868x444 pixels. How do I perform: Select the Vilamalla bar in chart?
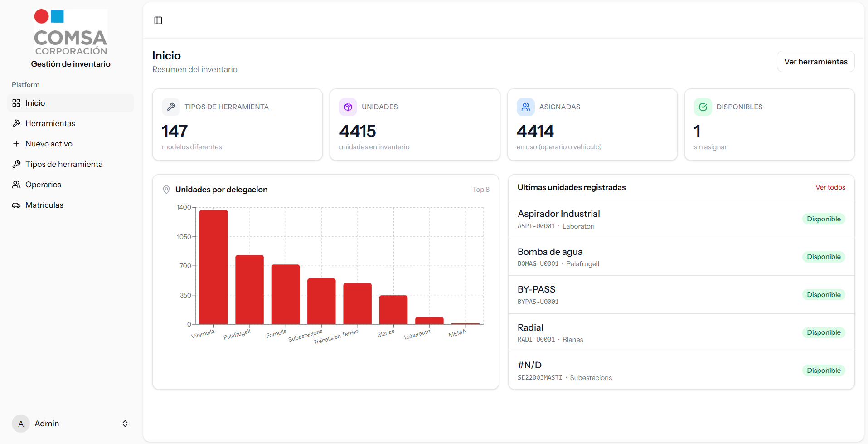click(213, 267)
